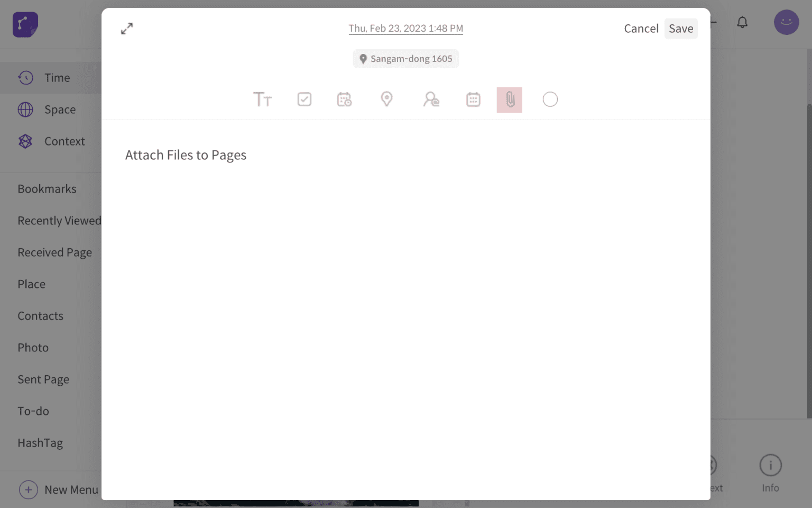
Task: Save the page
Action: pos(681,29)
